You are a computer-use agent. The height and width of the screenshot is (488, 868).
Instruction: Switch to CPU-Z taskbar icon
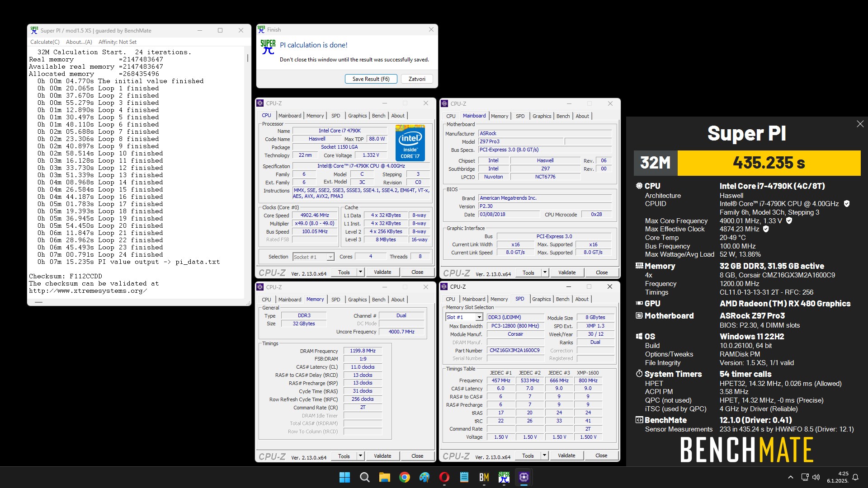coord(524,477)
